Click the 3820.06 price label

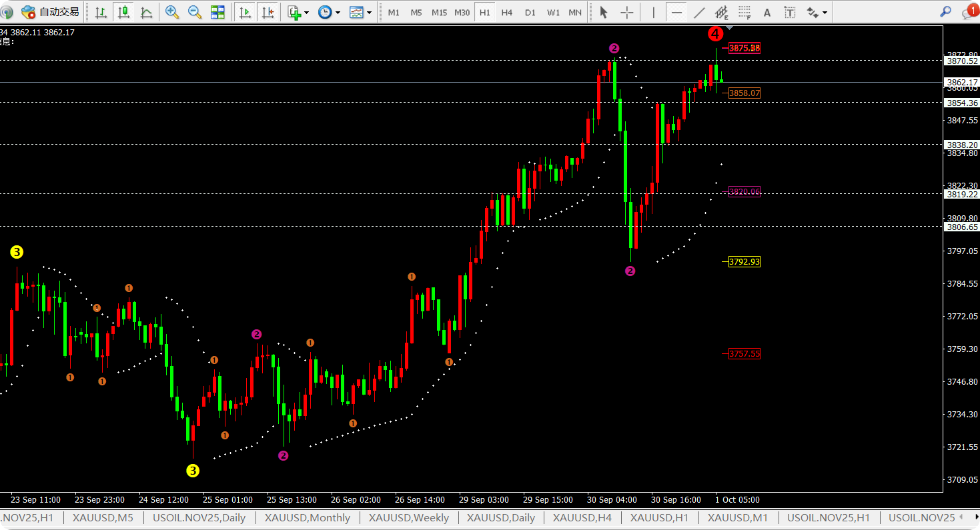745,192
